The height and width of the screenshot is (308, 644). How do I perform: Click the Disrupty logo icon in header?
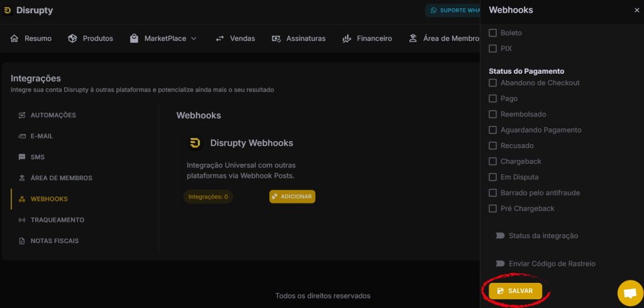(x=8, y=10)
